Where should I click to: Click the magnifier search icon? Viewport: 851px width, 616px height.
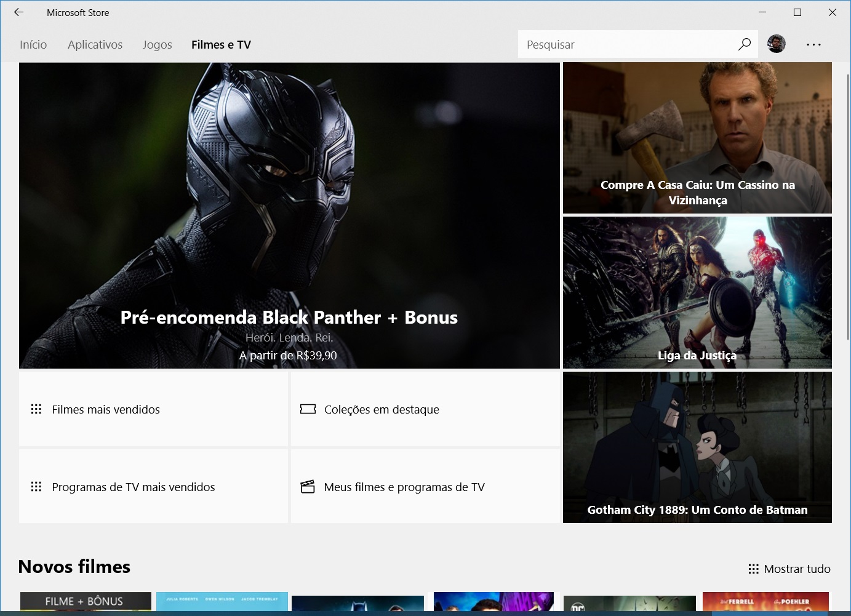pos(745,44)
